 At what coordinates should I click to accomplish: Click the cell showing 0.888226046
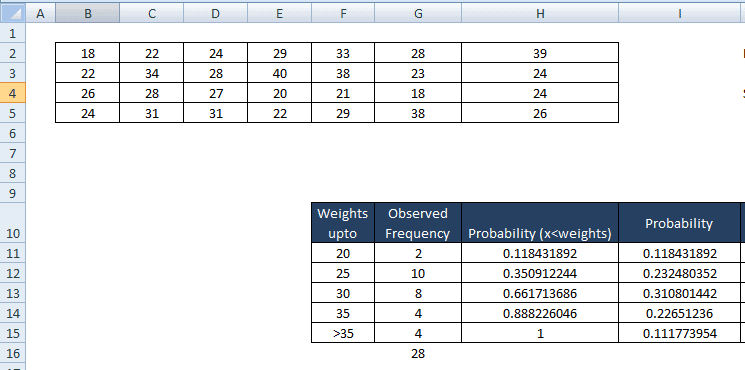[540, 313]
